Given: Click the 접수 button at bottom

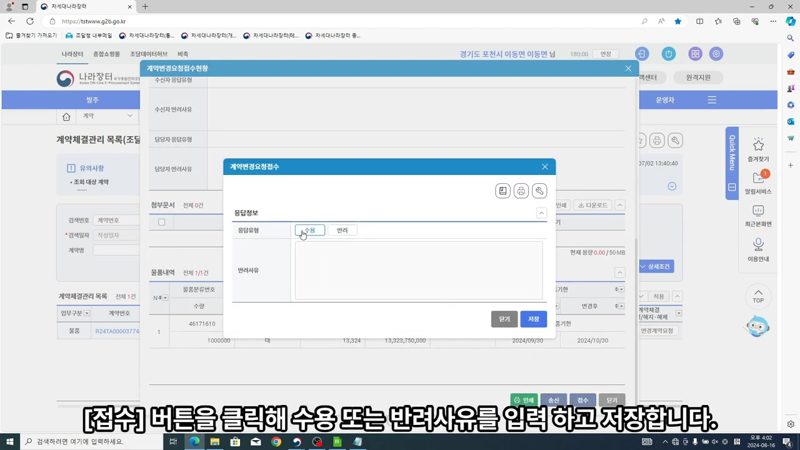Looking at the screenshot, I should pos(583,400).
